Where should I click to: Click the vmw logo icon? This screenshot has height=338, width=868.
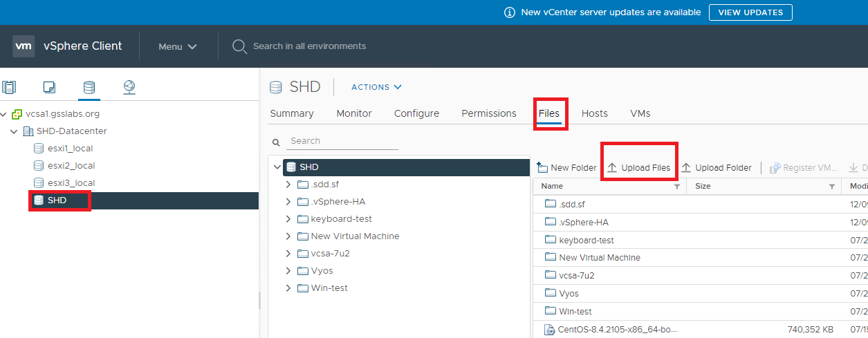[24, 46]
